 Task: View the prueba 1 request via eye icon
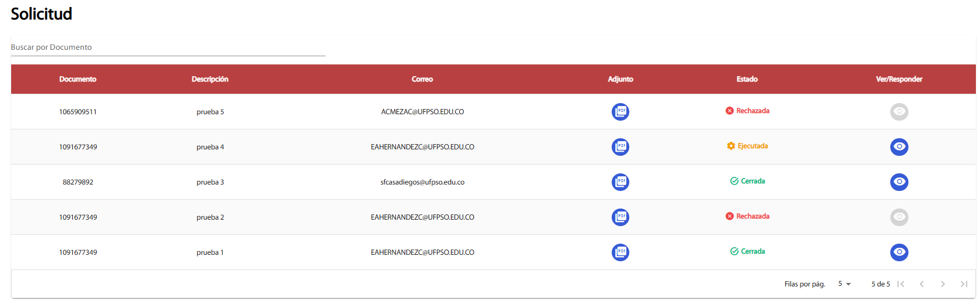coord(898,252)
